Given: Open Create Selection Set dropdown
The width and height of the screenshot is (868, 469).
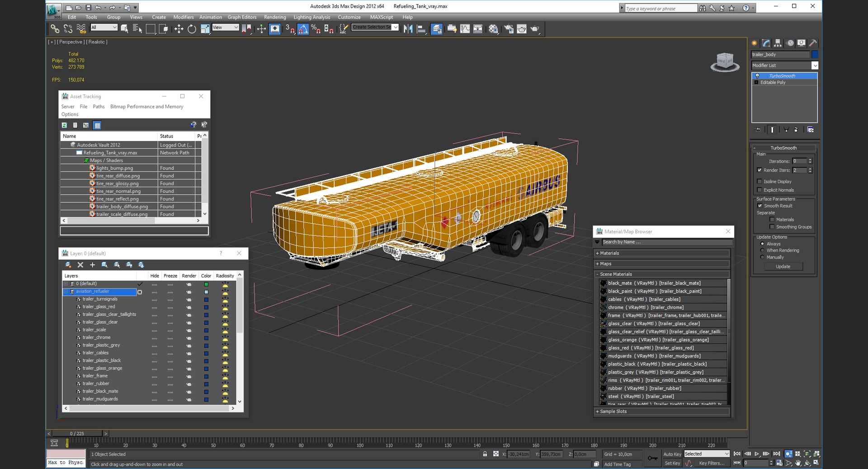Looking at the screenshot, I should point(396,27).
